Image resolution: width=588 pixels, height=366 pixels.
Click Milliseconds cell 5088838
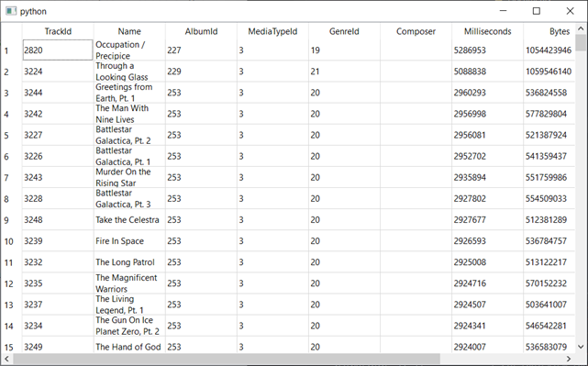click(x=488, y=72)
